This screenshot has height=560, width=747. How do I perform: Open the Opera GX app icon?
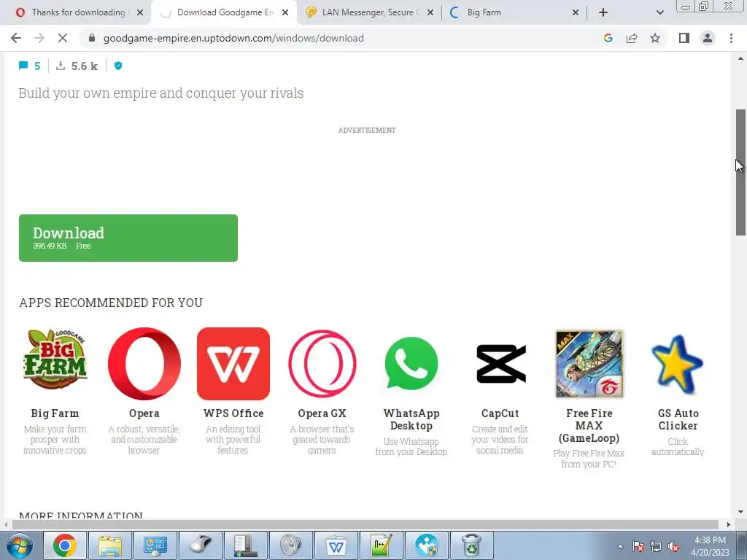(x=322, y=363)
